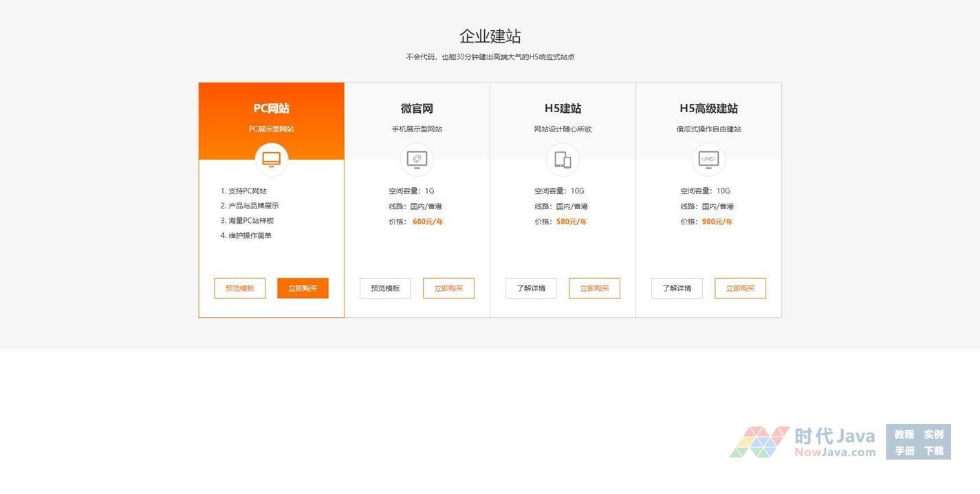Open the 教程 link in watermark
The image size is (980, 494).
pyautogui.click(x=904, y=434)
